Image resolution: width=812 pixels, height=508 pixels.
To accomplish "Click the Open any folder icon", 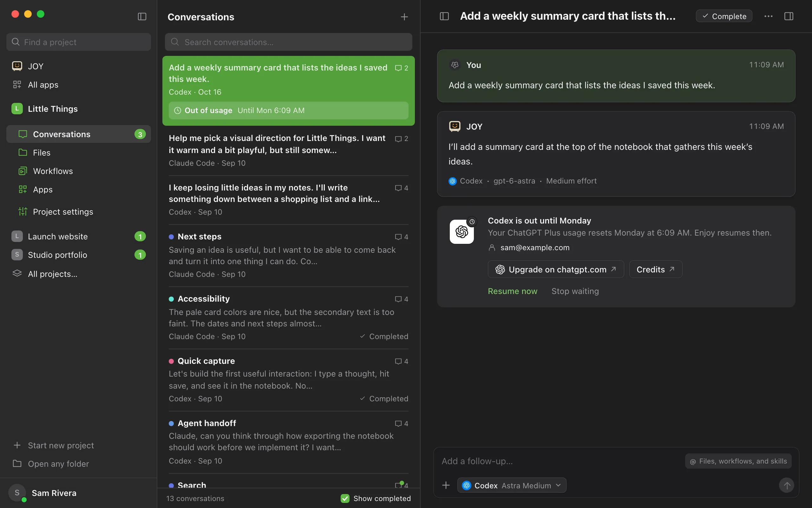I will (x=17, y=464).
